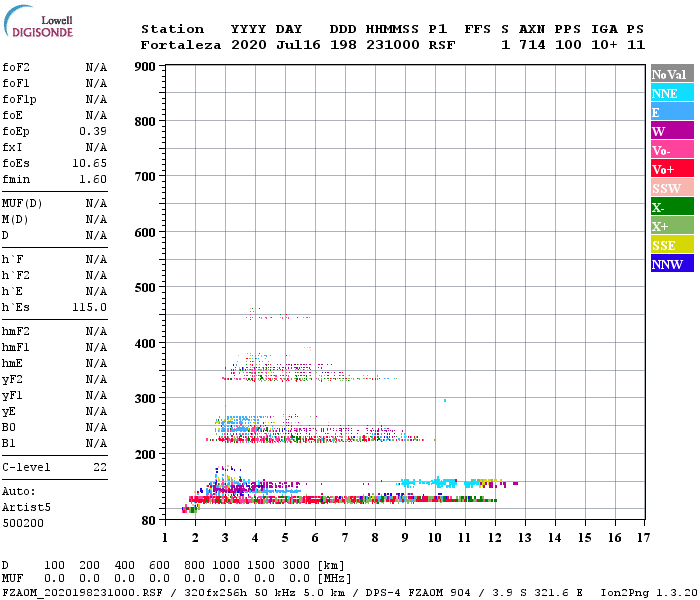Select the NNW blue legend swatch
700x600 pixels.
tap(672, 263)
